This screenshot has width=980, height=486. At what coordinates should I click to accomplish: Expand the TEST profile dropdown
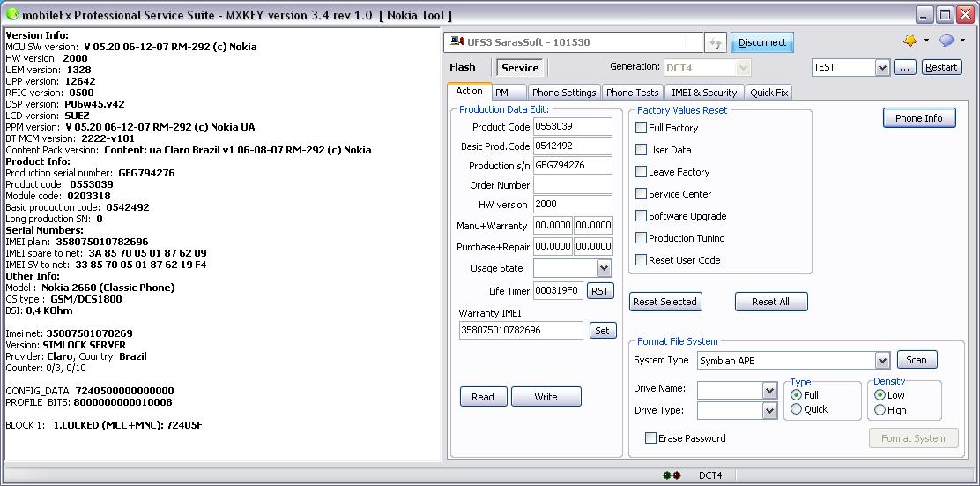[882, 67]
